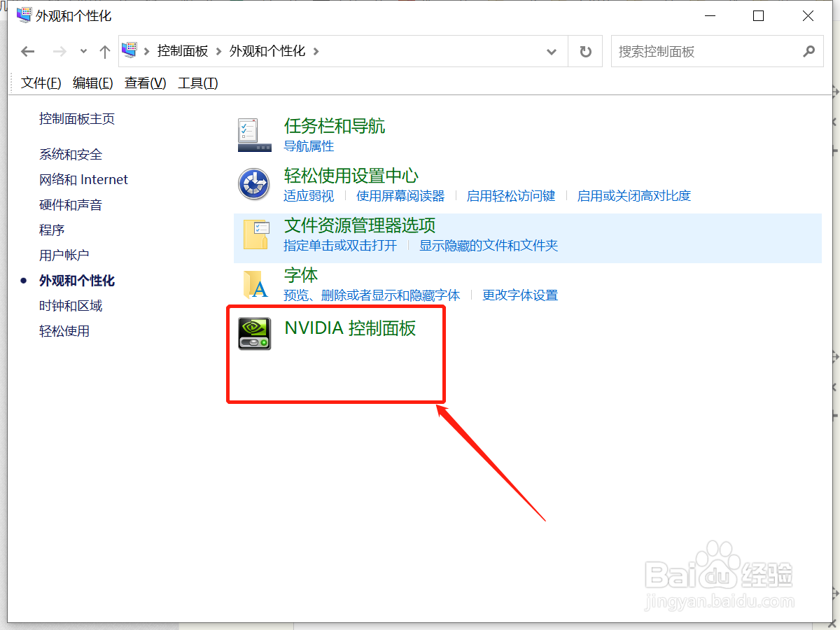Click the up one level arrow
Image resolution: width=840 pixels, height=630 pixels.
(105, 51)
